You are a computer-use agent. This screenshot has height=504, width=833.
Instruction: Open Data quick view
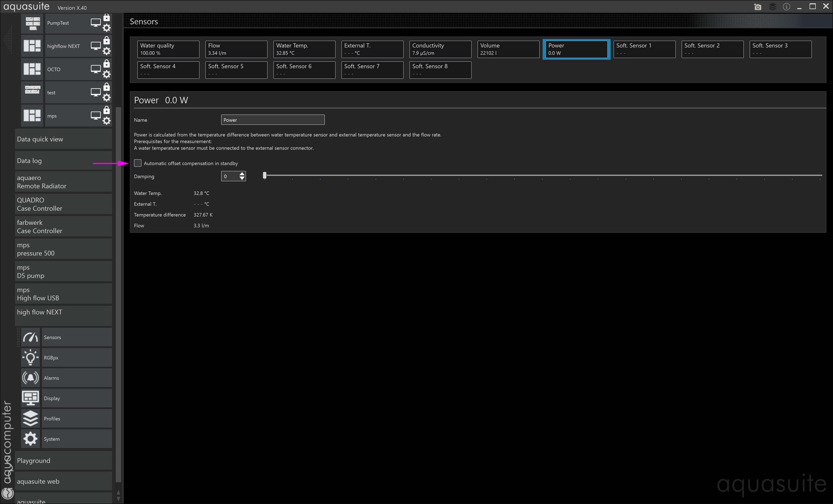[x=63, y=139]
